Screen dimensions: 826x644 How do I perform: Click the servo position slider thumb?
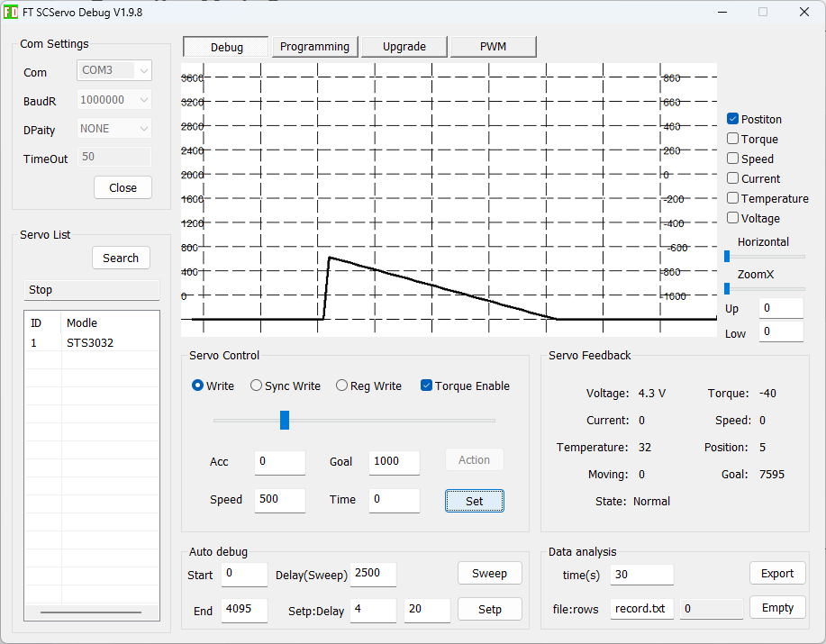[285, 421]
